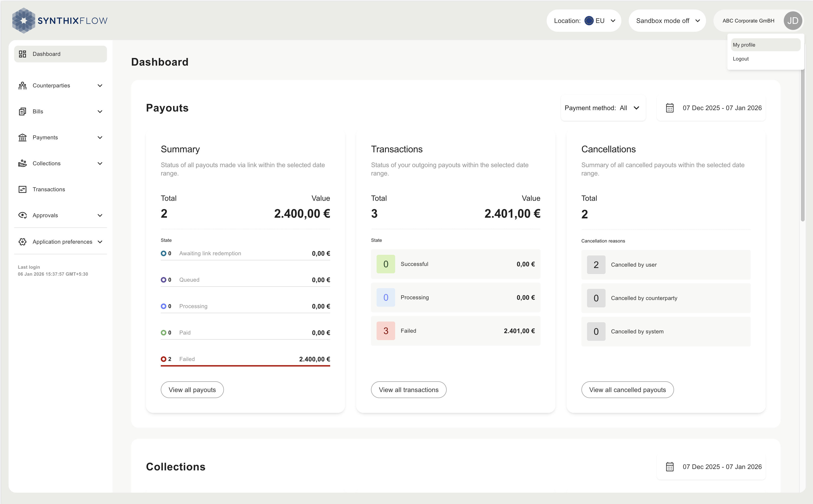Click View all payouts button
The image size is (813, 504).
point(192,390)
